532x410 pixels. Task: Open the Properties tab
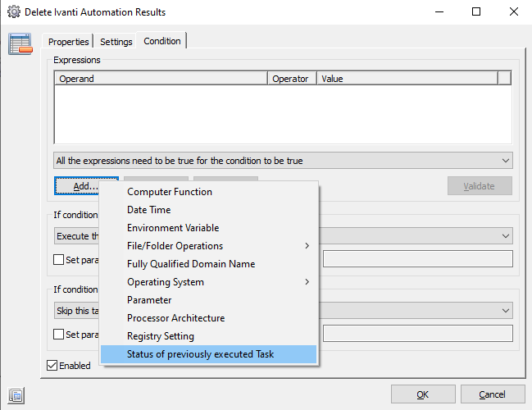[x=68, y=42]
